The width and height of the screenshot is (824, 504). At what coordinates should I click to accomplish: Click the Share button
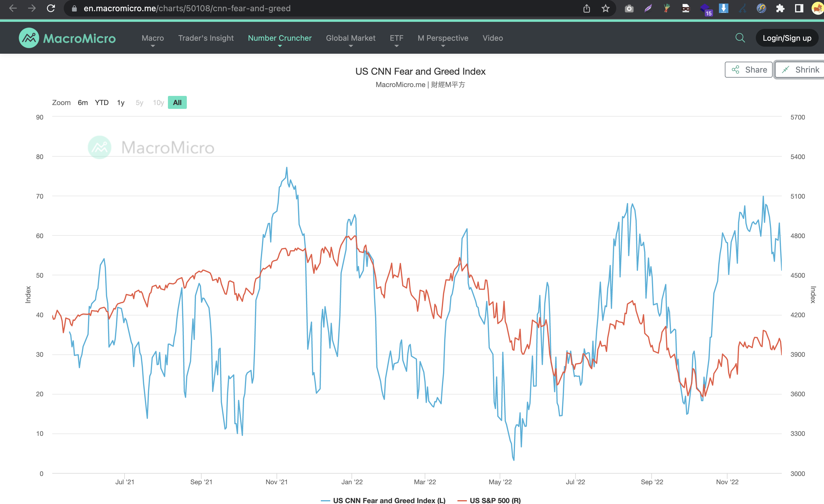click(x=749, y=70)
